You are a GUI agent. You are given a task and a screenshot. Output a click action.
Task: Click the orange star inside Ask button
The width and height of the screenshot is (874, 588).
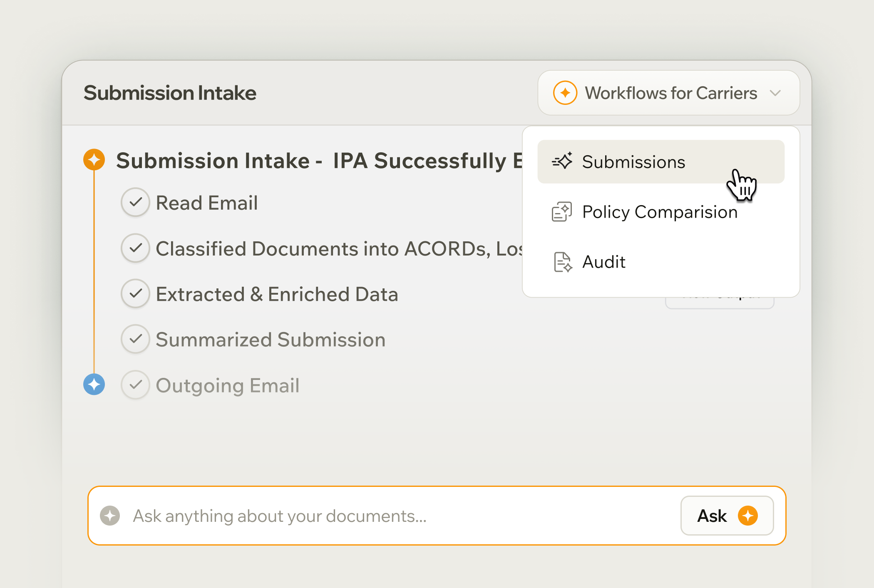[748, 516]
